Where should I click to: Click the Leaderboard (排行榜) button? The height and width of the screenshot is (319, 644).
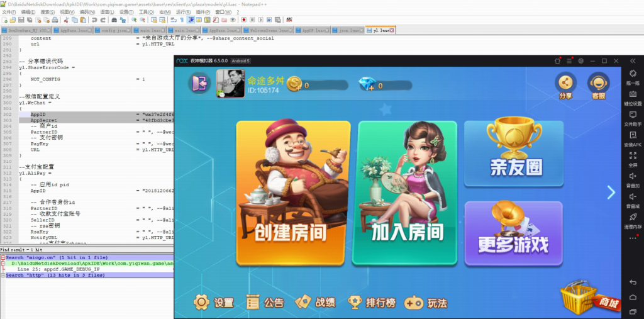(x=373, y=303)
